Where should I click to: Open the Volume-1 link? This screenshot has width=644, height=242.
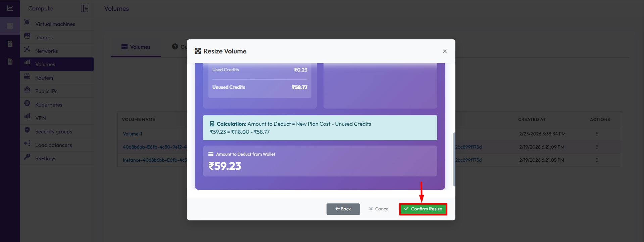tap(133, 134)
